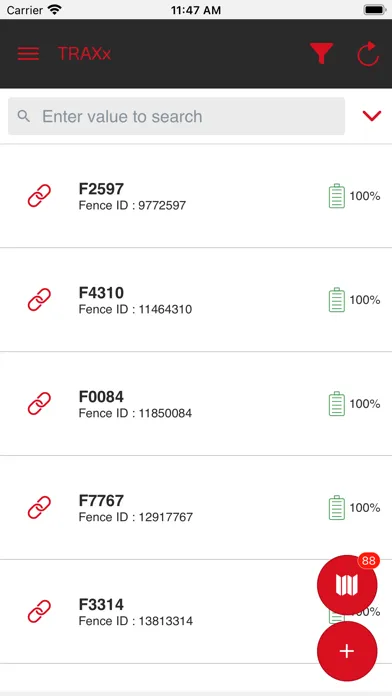Screen dimensions: 392x696
Task: Tap the link icon beside F2597
Action: [x=39, y=196]
